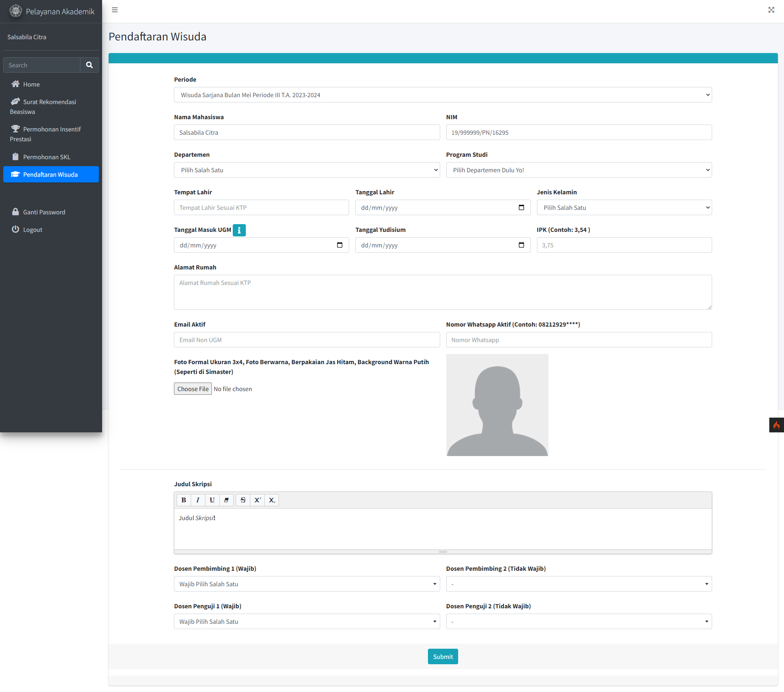Click the Email Aktif input field
Image resolution: width=784 pixels, height=692 pixels.
click(307, 340)
